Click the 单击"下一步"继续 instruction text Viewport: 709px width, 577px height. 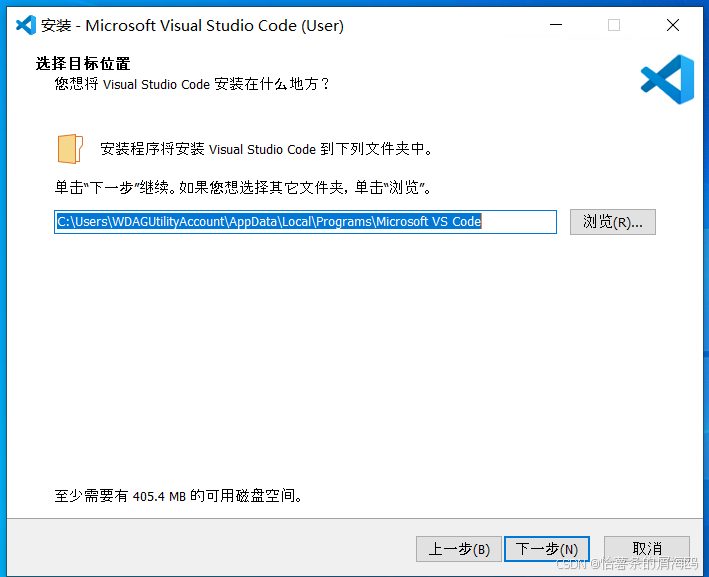[243, 187]
